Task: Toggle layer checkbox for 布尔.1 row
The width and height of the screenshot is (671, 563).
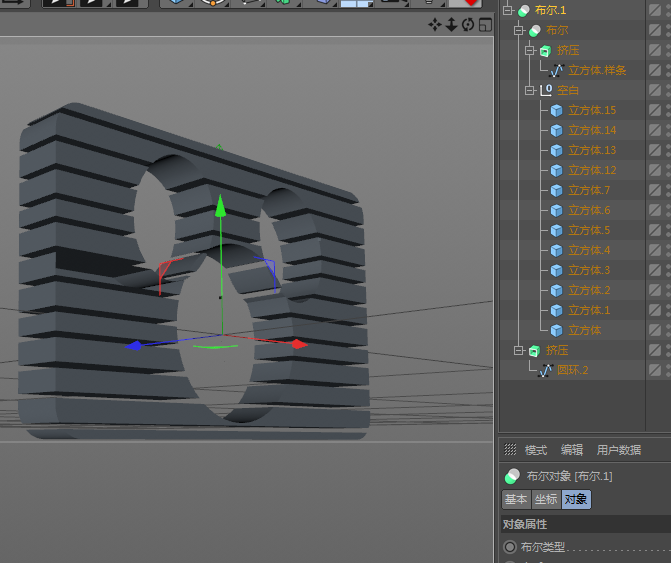Action: pos(654,10)
